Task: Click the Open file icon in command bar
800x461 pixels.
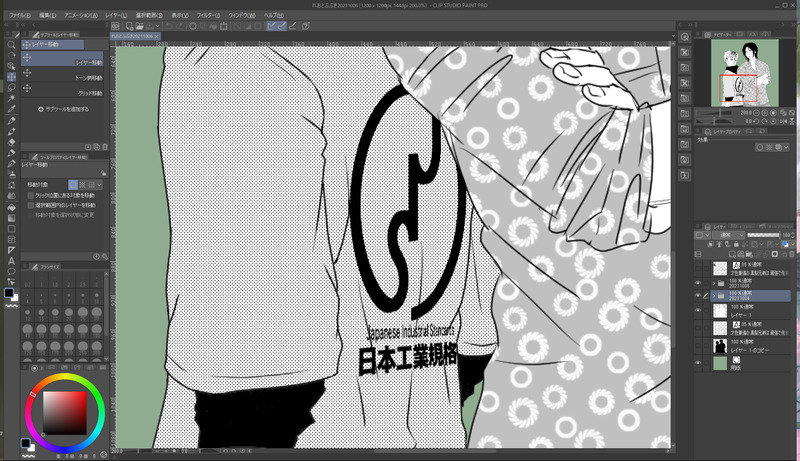Action: 139,26
